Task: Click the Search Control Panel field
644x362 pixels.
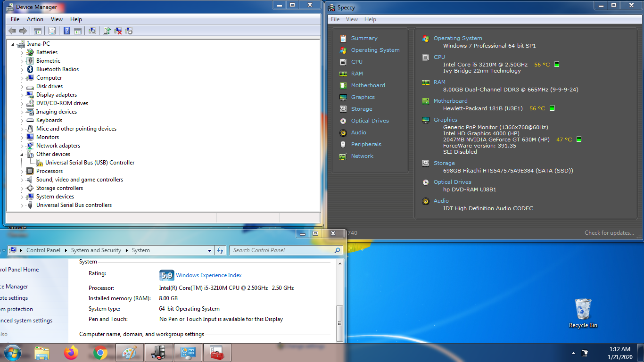Action: 282,250
